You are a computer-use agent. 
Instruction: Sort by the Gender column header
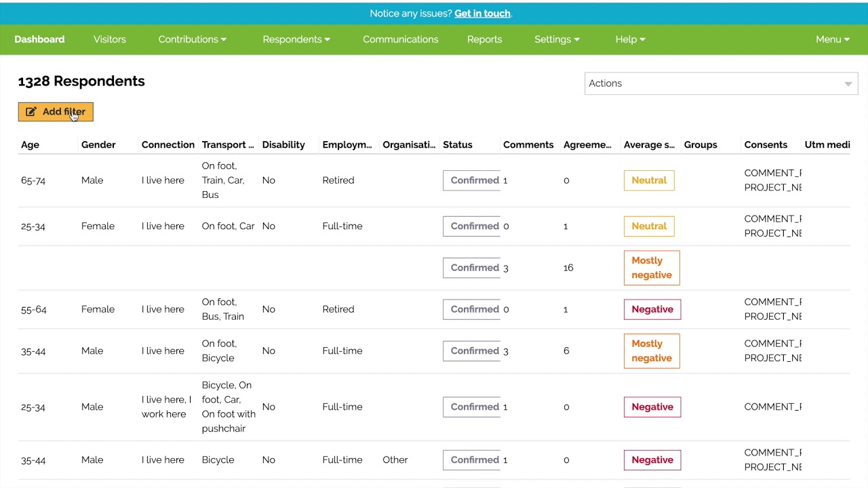coord(98,144)
